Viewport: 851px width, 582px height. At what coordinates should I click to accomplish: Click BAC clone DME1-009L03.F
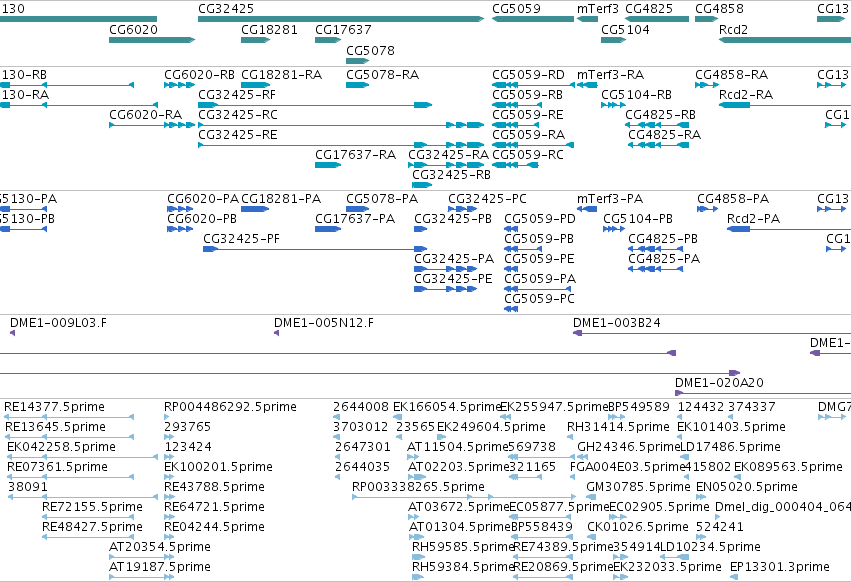(58, 324)
